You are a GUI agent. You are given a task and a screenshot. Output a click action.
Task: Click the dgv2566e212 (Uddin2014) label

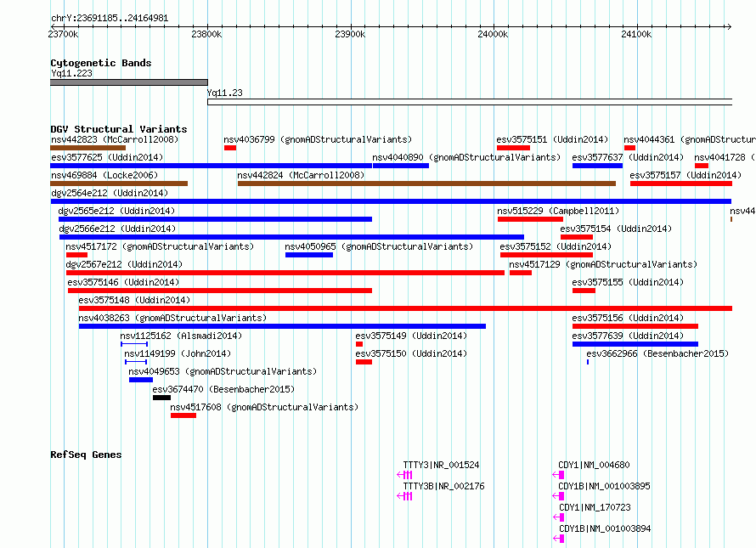coord(117,229)
